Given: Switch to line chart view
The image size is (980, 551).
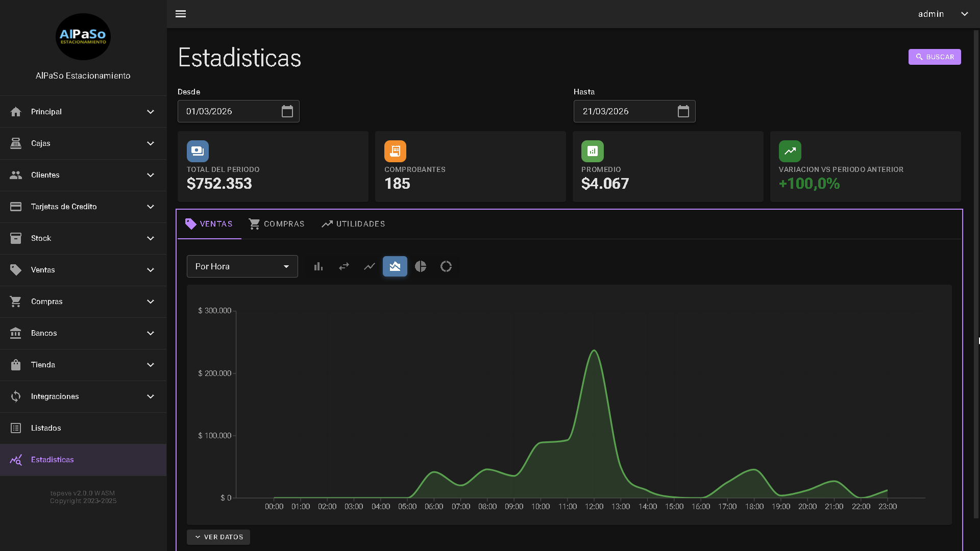Looking at the screenshot, I should (370, 266).
